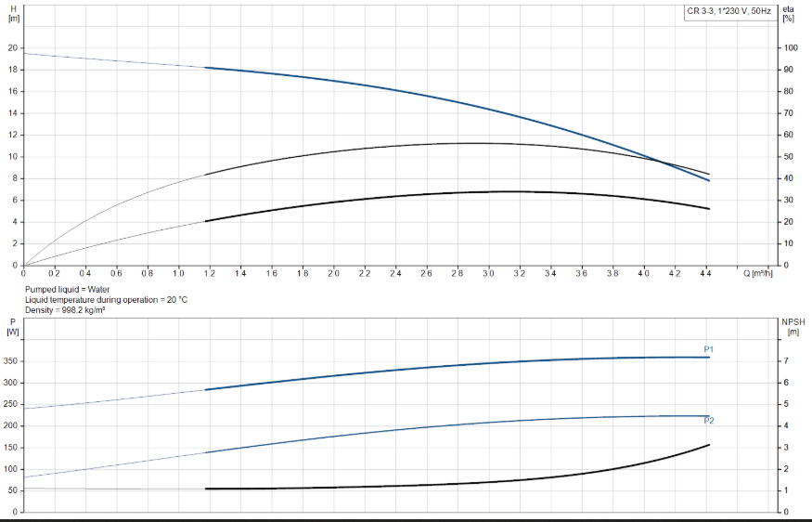The image size is (812, 522).
Task: Click the 7 tick on the NPSH axis
Action: pos(787,361)
